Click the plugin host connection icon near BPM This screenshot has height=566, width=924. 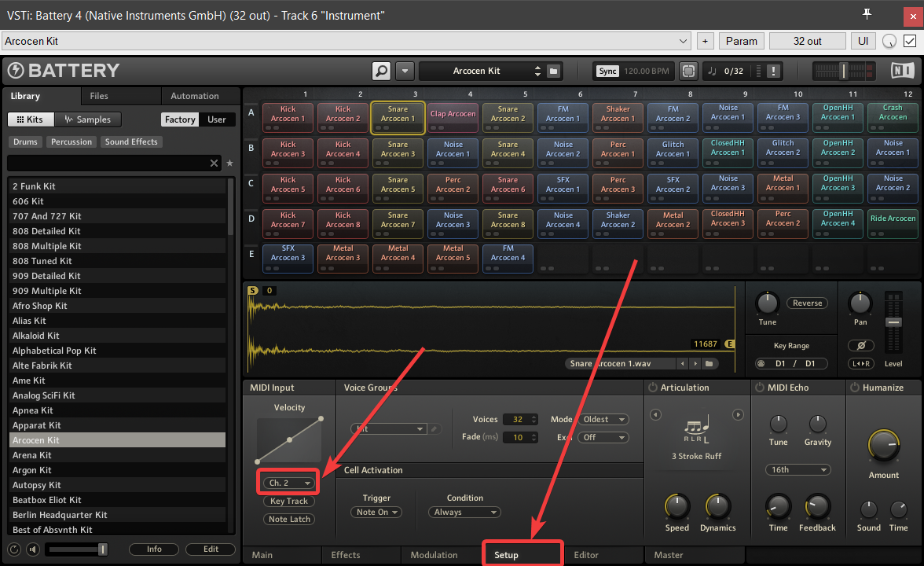687,72
